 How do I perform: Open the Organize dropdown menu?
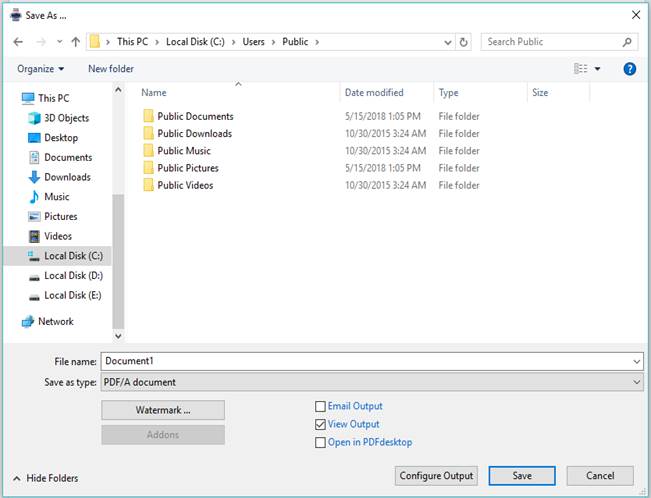tap(40, 69)
